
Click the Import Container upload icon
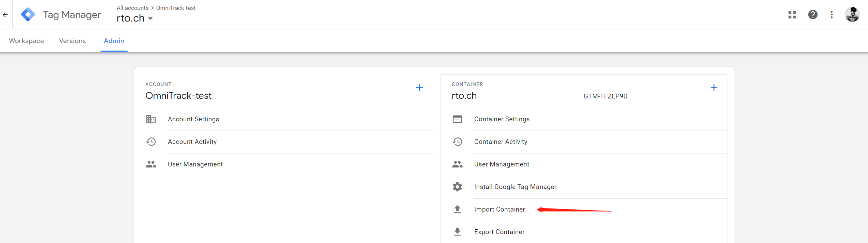[x=457, y=209]
